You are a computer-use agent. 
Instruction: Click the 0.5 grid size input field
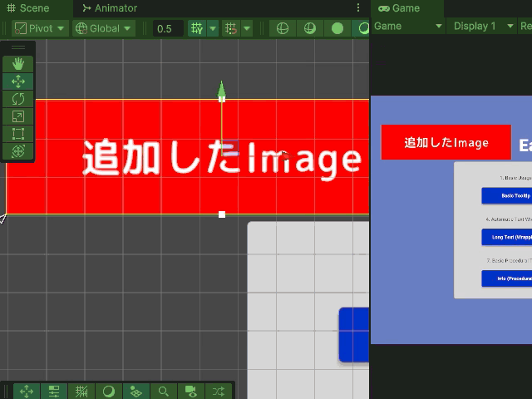[x=168, y=28]
